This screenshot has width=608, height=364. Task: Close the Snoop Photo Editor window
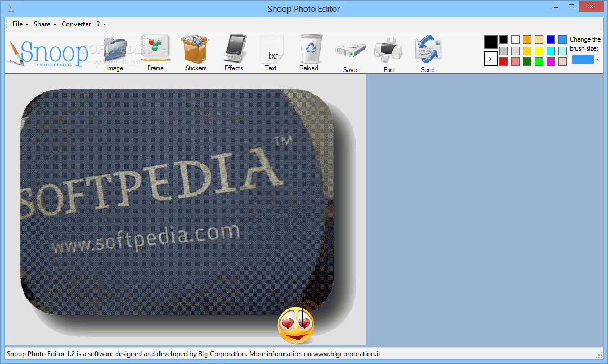[591, 6]
